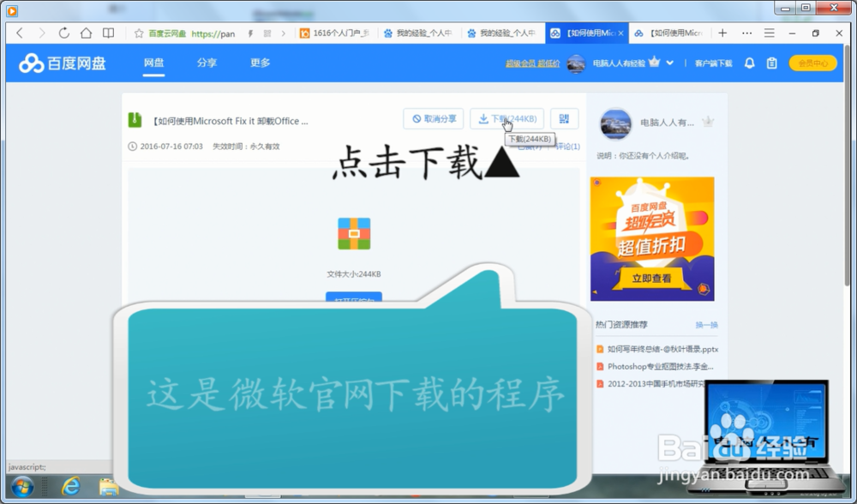The width and height of the screenshot is (857, 504).
Task: Switch to the first 我的经验 tab
Action: [x=419, y=33]
